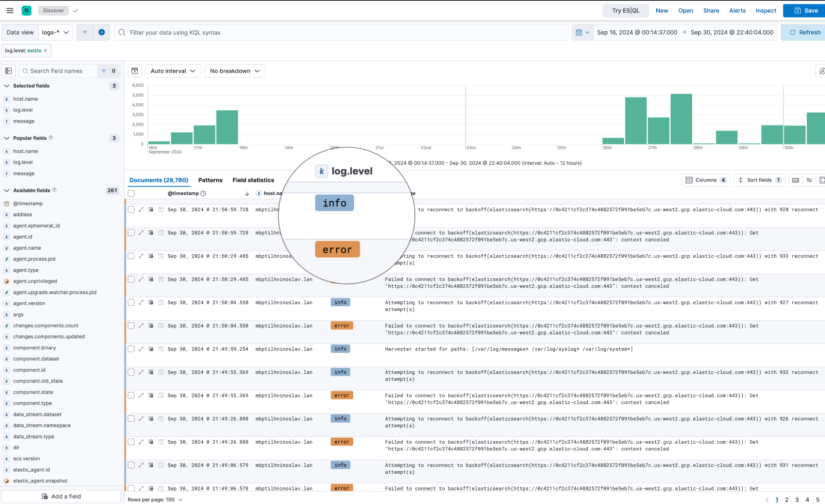Open the Field statistics tab
Image resolution: width=825 pixels, height=504 pixels.
[x=253, y=180]
